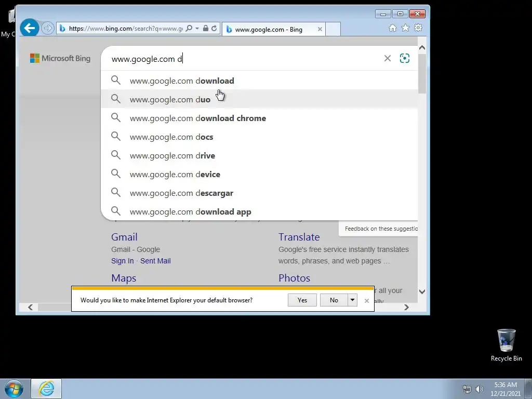Open the network tray icon

point(467,389)
